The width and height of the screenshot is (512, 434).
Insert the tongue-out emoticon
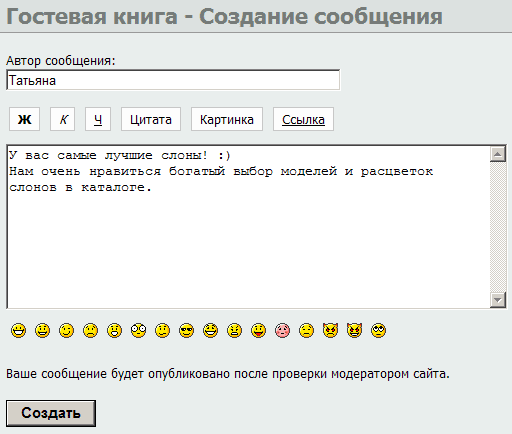point(258,331)
